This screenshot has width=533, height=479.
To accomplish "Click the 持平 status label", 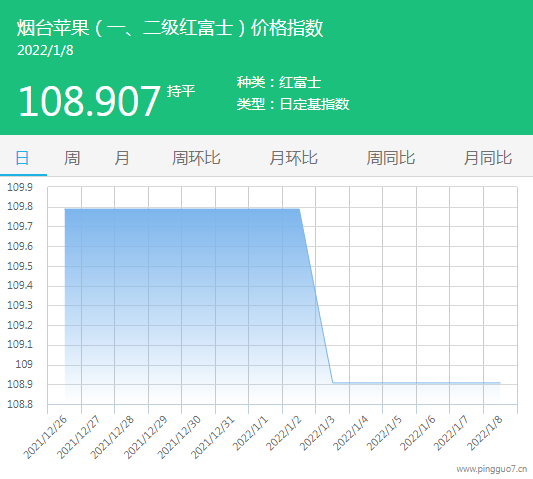I will pyautogui.click(x=181, y=91).
